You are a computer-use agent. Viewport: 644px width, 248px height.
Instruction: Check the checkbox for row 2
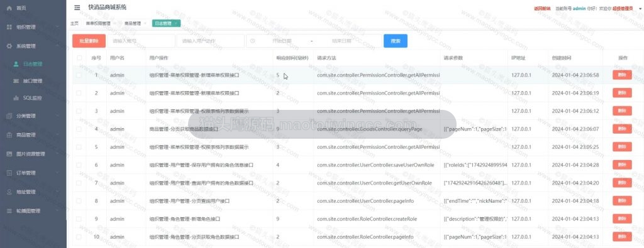(79, 93)
